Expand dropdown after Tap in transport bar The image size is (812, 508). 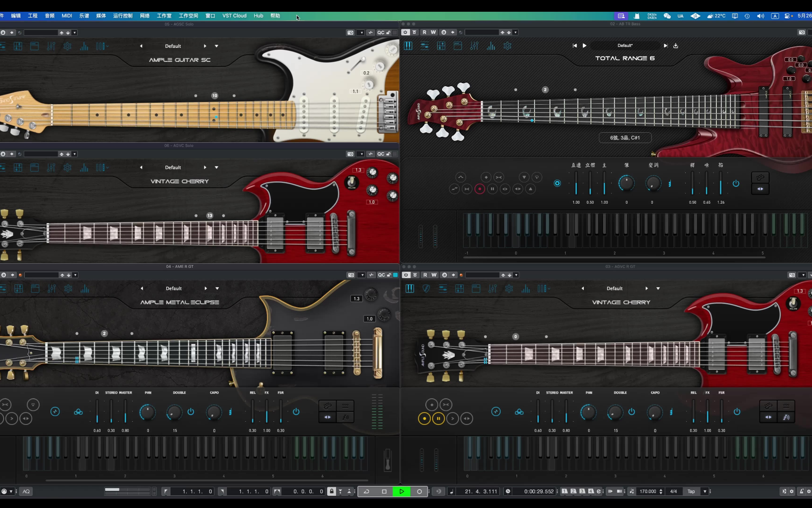click(705, 491)
